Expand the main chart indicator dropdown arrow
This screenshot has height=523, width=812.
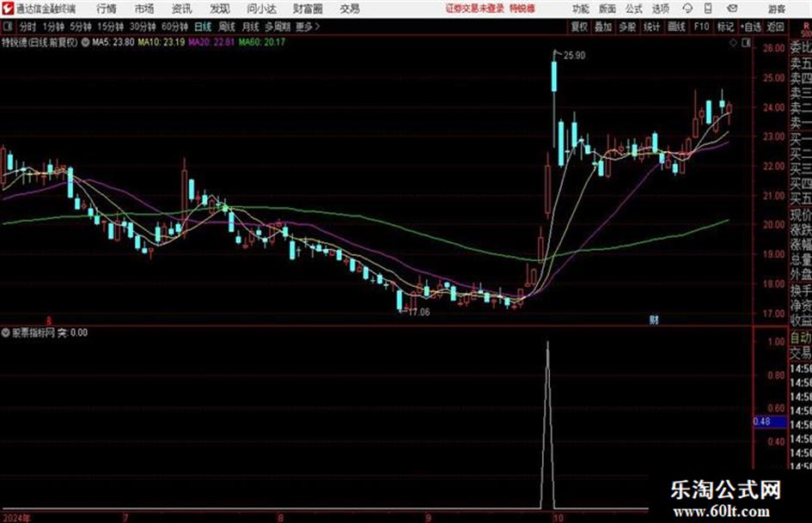(x=85, y=42)
